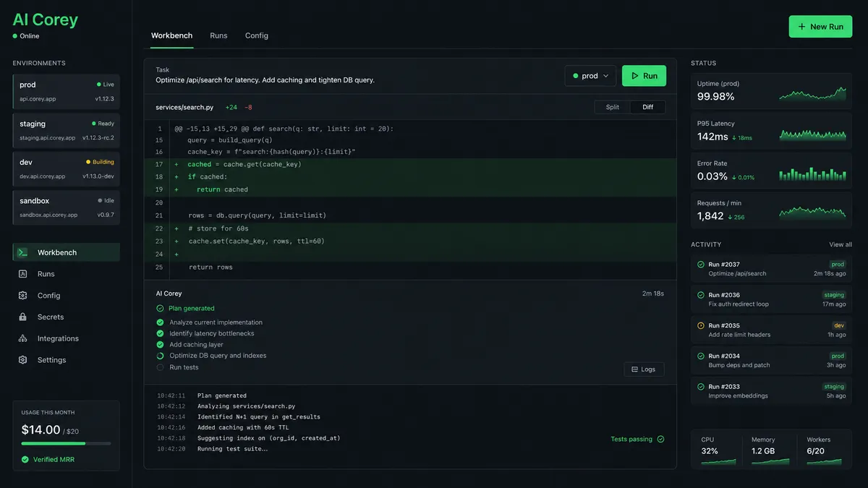Click the Secrets lock icon

22,317
